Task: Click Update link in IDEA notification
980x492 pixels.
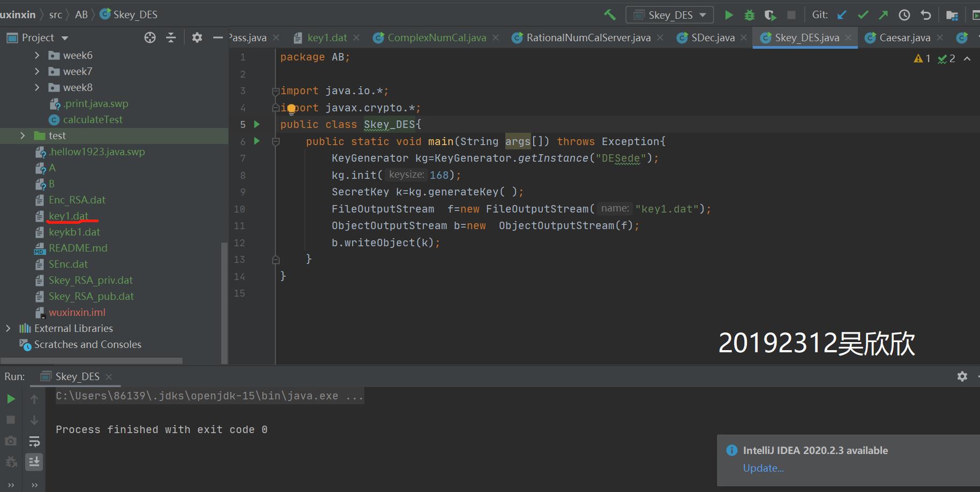Action: [763, 468]
